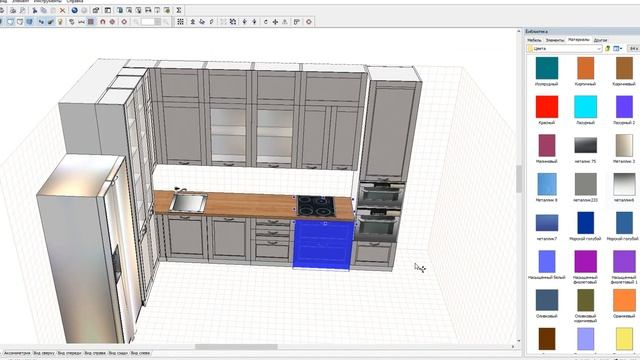Pick the magenta Насыщенный фиолетовый swatch
640x360 pixels.
tap(585, 261)
